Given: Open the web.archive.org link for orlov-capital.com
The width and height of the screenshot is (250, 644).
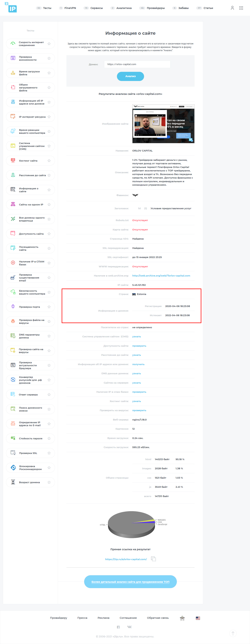Looking at the screenshot, I should [x=161, y=276].
